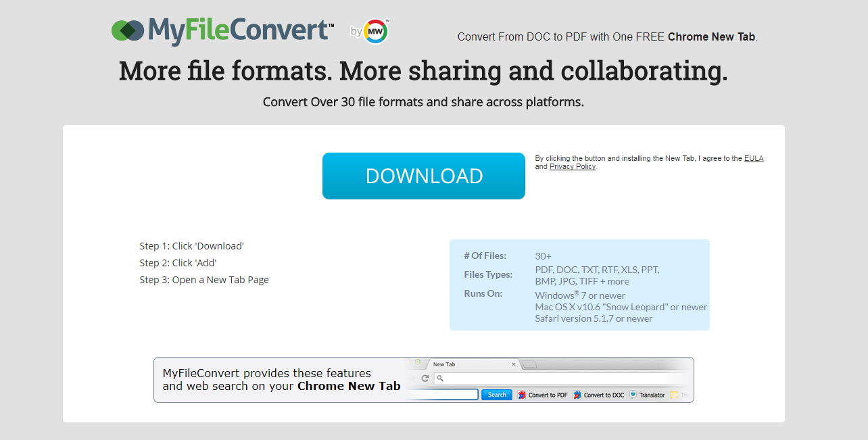Click the big blue DOWNLOAD button

[x=424, y=176]
